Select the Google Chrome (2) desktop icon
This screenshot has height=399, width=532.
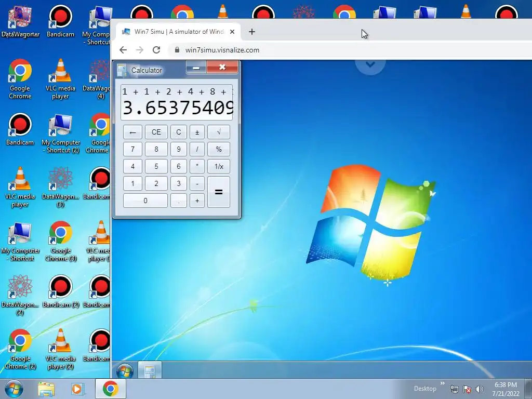pos(20,349)
